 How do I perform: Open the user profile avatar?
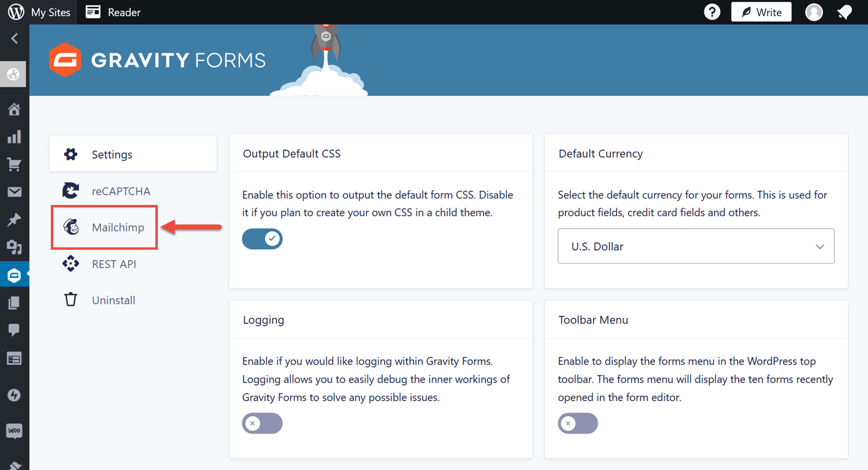click(x=814, y=12)
